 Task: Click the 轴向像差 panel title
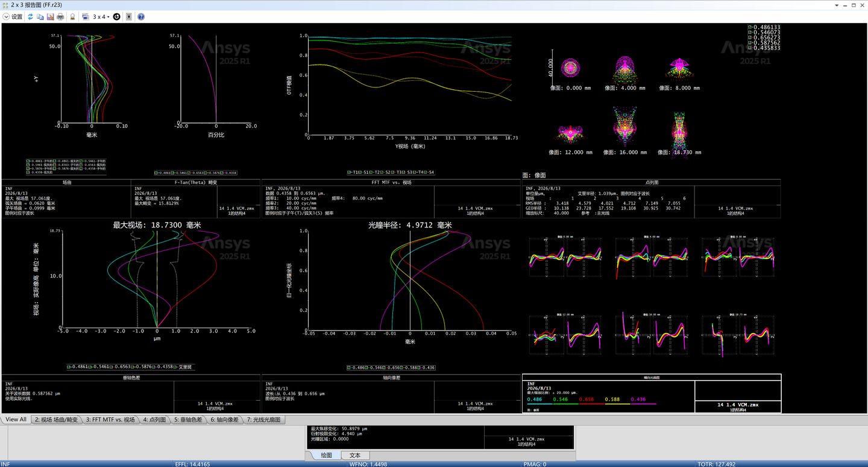coord(391,378)
